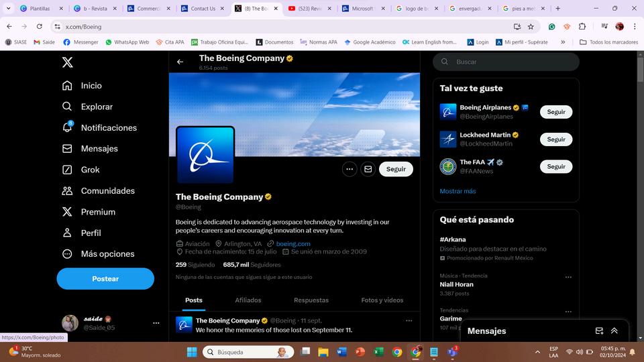
Task: View 685,7 mil Seguidores list
Action: click(252, 265)
